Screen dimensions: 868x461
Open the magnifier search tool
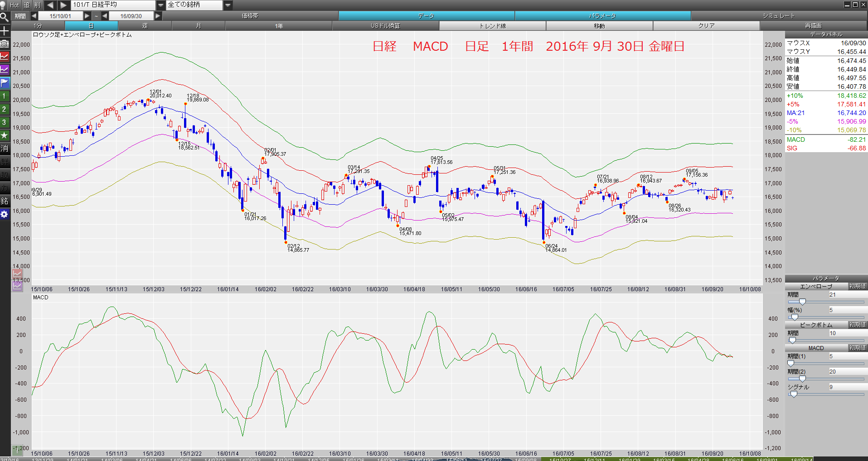[x=5, y=18]
